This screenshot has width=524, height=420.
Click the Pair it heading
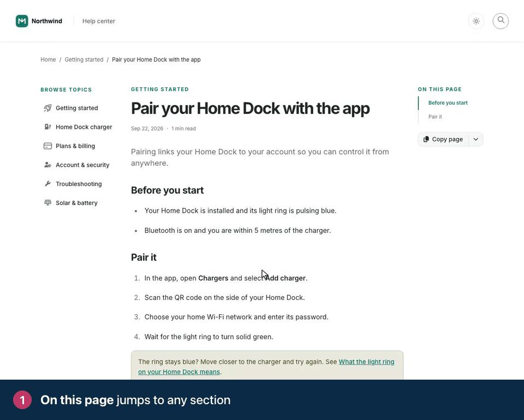pos(144,257)
